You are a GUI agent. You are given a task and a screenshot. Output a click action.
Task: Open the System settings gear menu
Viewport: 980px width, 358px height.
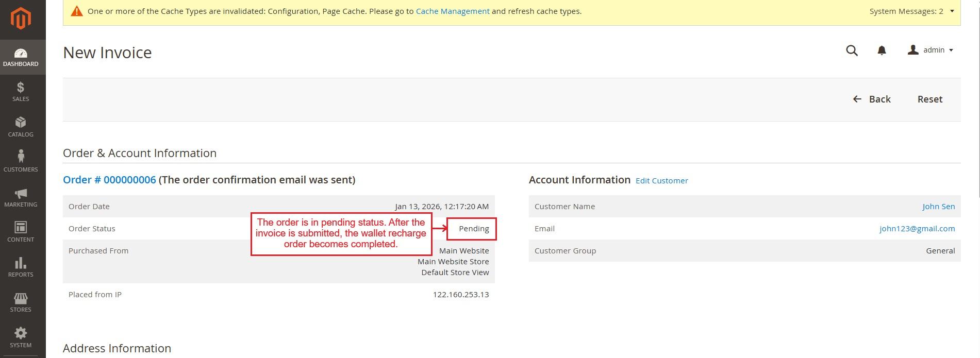coord(21,337)
